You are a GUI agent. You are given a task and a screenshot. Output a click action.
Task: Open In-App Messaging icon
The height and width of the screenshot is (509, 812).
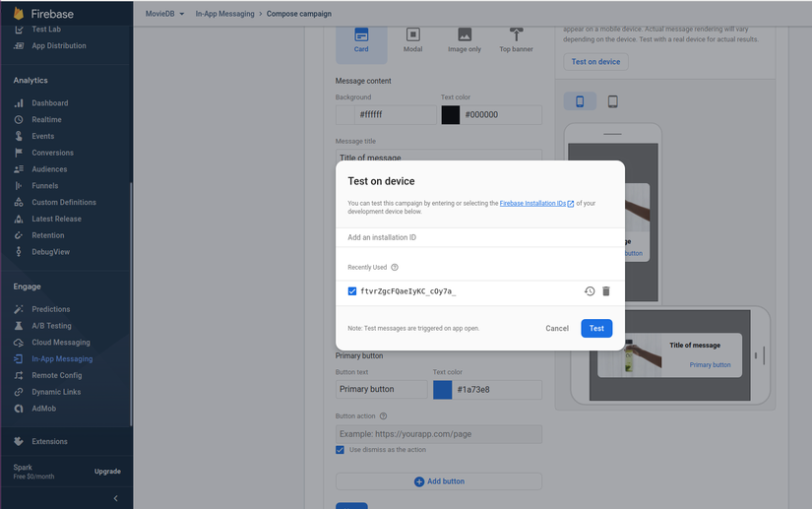click(19, 358)
